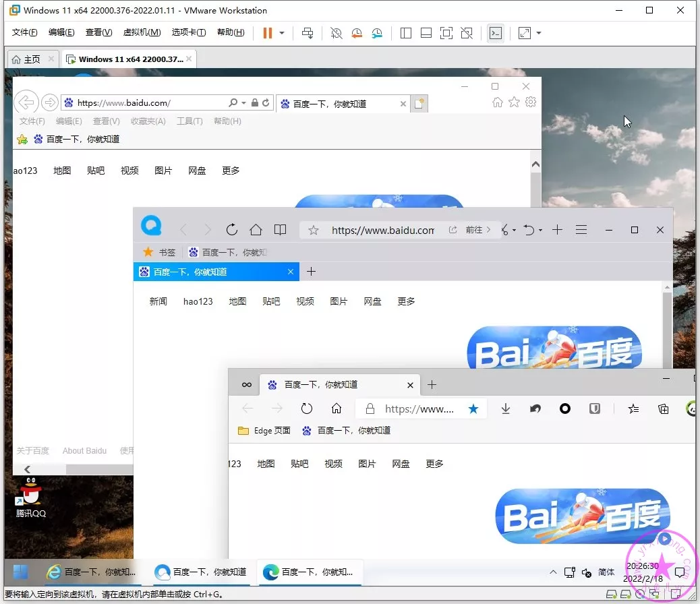Click the Edge downloads arrow icon
The height and width of the screenshot is (604, 700).
coord(506,409)
